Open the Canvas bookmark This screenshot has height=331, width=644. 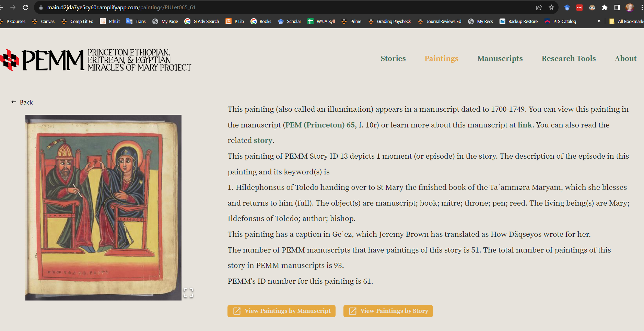pos(43,21)
